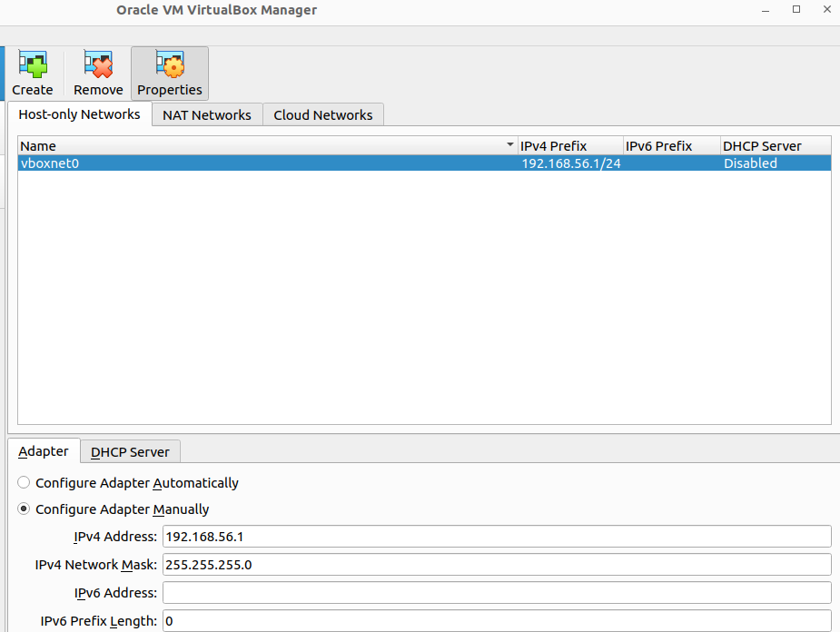
Task: Switch to the DHCP Server tab
Action: [x=130, y=452]
